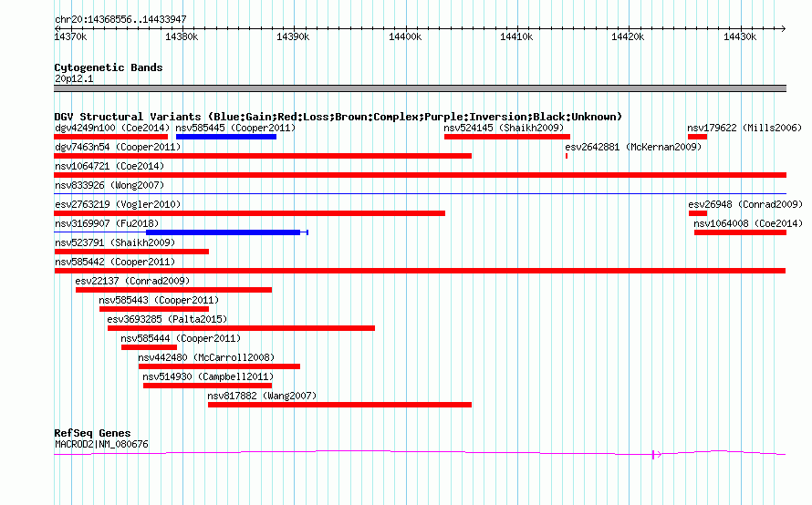Viewport: 812px width, 505px height.
Task: Click the red loss bar of esv3693285
Action: click(x=242, y=328)
